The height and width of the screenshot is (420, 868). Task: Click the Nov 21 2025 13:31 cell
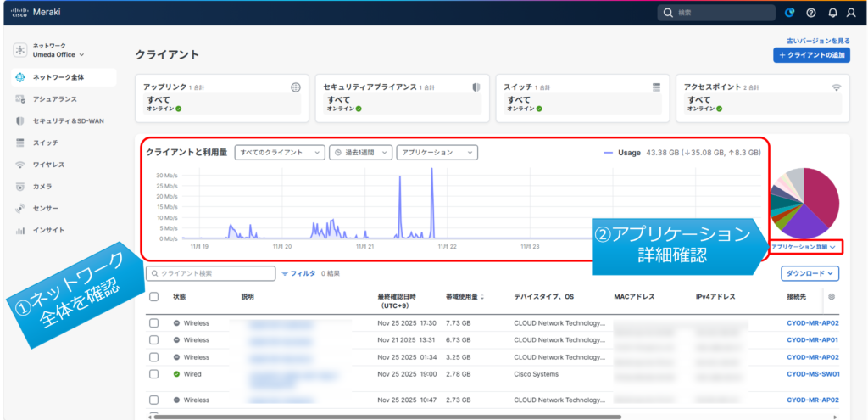tap(407, 339)
